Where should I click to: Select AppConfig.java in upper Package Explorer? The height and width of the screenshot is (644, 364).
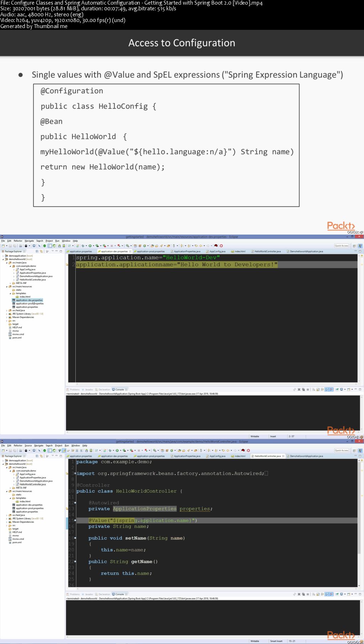click(x=26, y=269)
